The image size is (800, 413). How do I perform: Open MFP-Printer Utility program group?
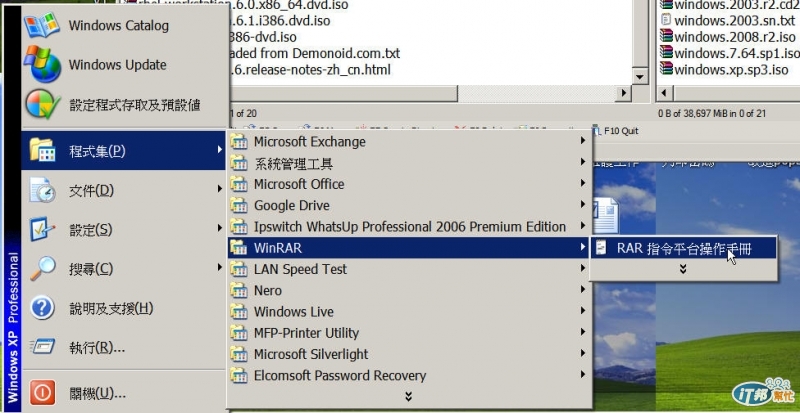point(410,333)
